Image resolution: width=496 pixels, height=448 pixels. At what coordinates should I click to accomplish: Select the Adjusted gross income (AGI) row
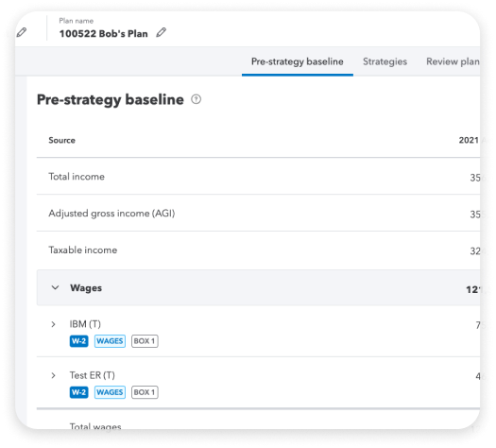[x=258, y=213]
